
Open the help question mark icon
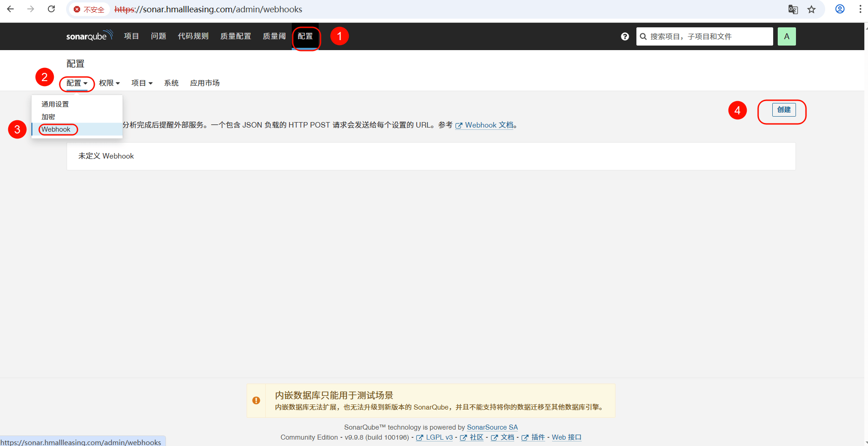point(625,36)
